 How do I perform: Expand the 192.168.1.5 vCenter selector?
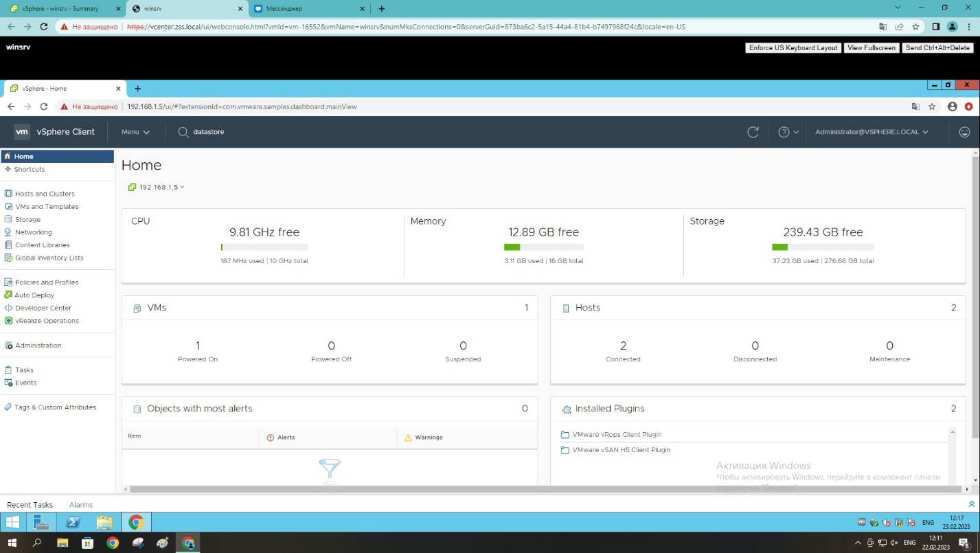click(157, 188)
